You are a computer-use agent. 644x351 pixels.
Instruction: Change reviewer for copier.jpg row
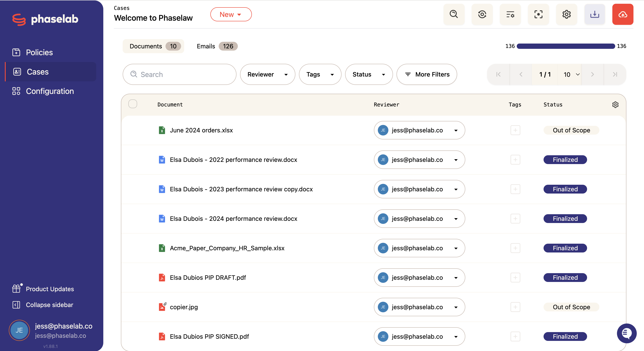(x=419, y=307)
